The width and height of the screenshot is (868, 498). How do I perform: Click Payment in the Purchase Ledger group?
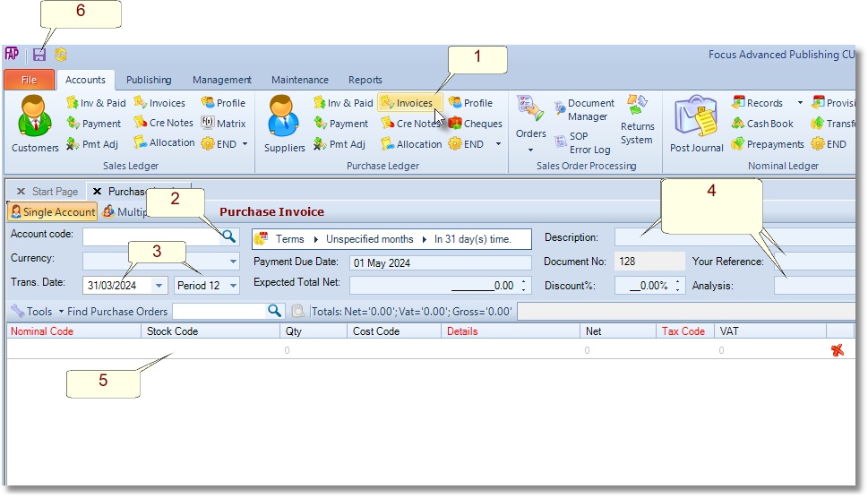click(341, 124)
